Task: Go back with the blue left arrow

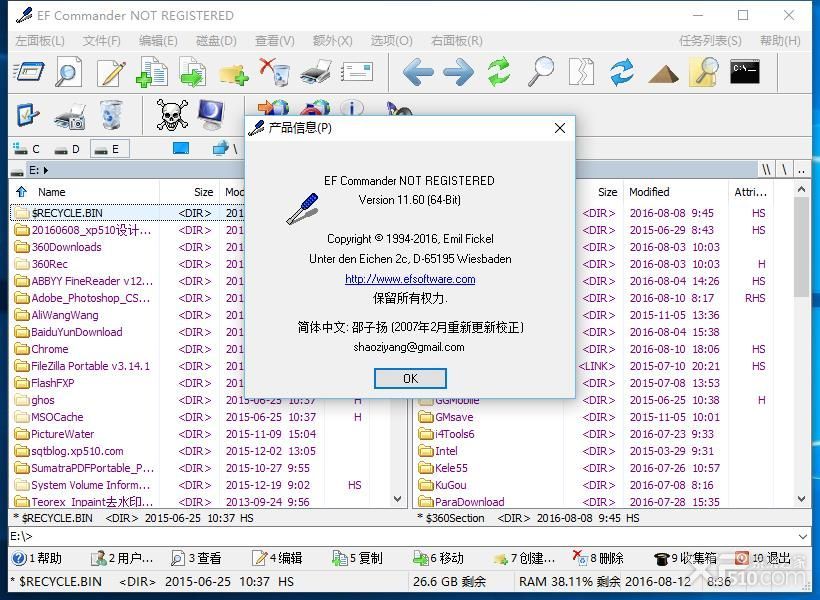Action: 418,72
